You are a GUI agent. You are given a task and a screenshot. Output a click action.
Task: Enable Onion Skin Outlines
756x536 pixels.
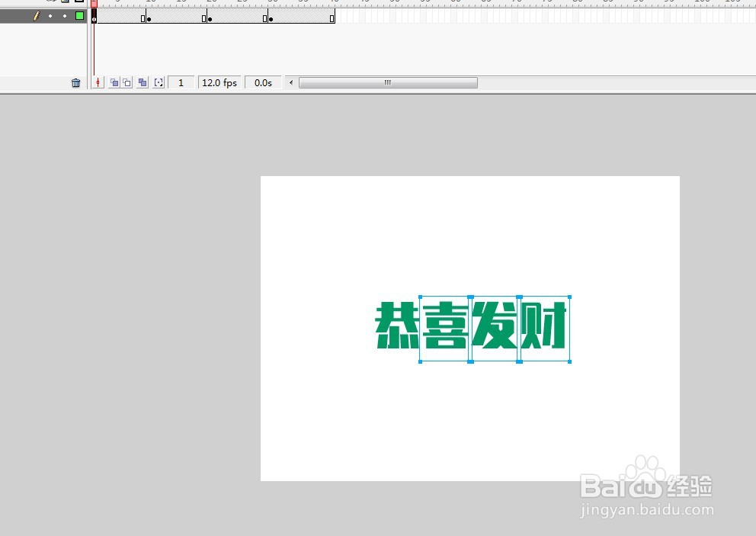127,82
